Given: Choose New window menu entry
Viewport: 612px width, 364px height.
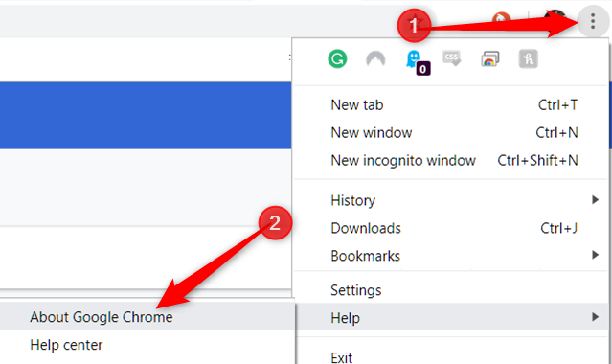Looking at the screenshot, I should (x=451, y=132).
